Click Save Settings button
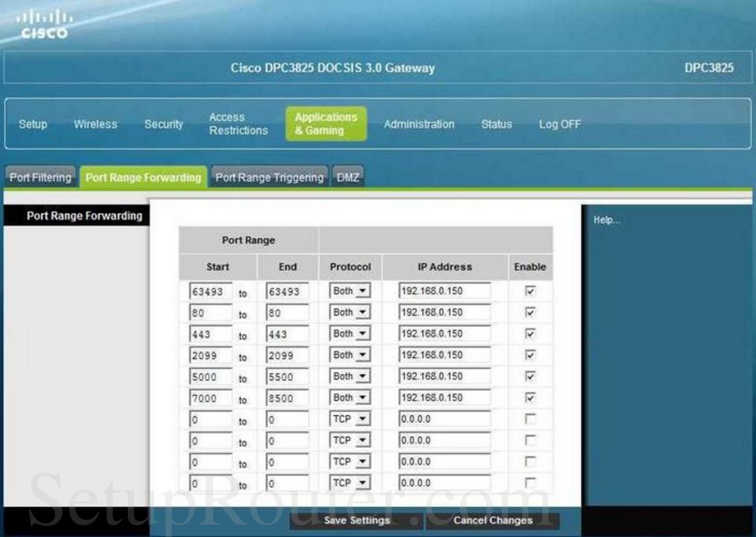The height and width of the screenshot is (537, 756). click(x=356, y=521)
